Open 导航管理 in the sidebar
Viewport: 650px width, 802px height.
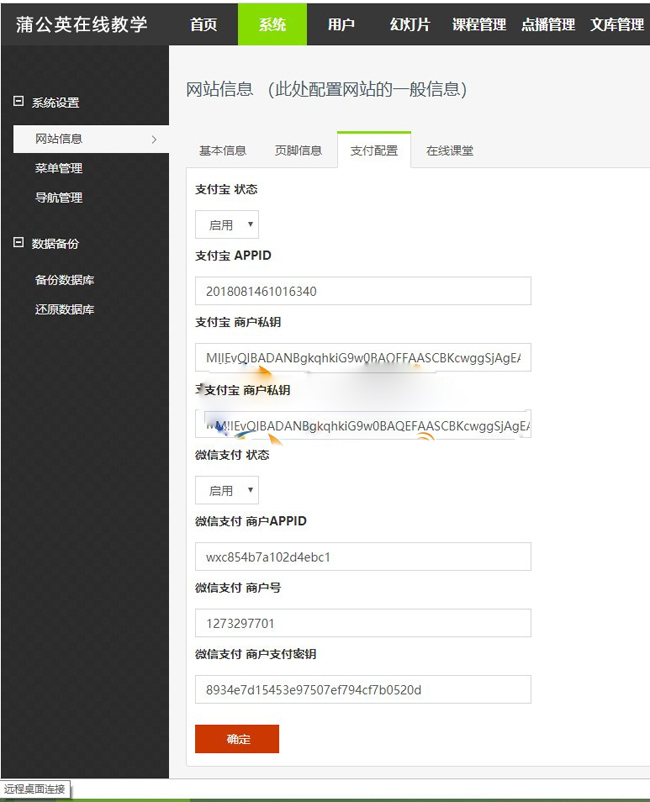(x=59, y=198)
